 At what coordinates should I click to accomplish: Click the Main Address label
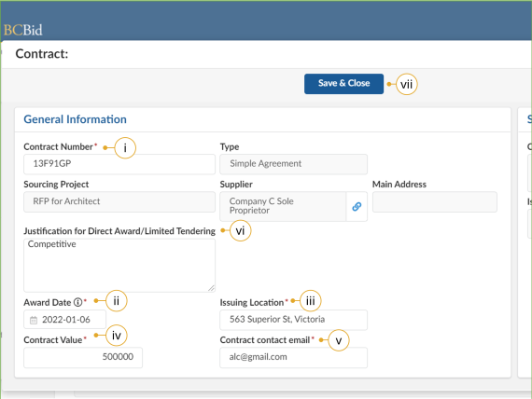coord(399,184)
